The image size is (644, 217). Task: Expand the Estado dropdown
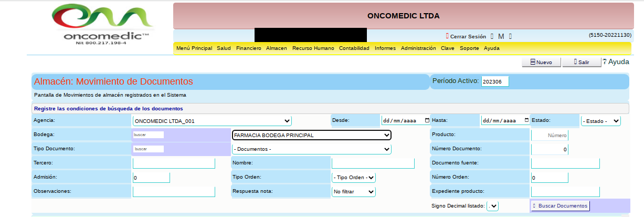tap(600, 121)
